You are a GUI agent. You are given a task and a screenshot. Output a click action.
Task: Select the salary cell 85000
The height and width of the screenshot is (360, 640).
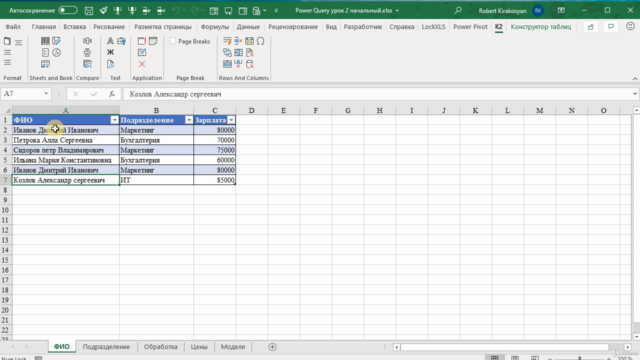(x=215, y=180)
